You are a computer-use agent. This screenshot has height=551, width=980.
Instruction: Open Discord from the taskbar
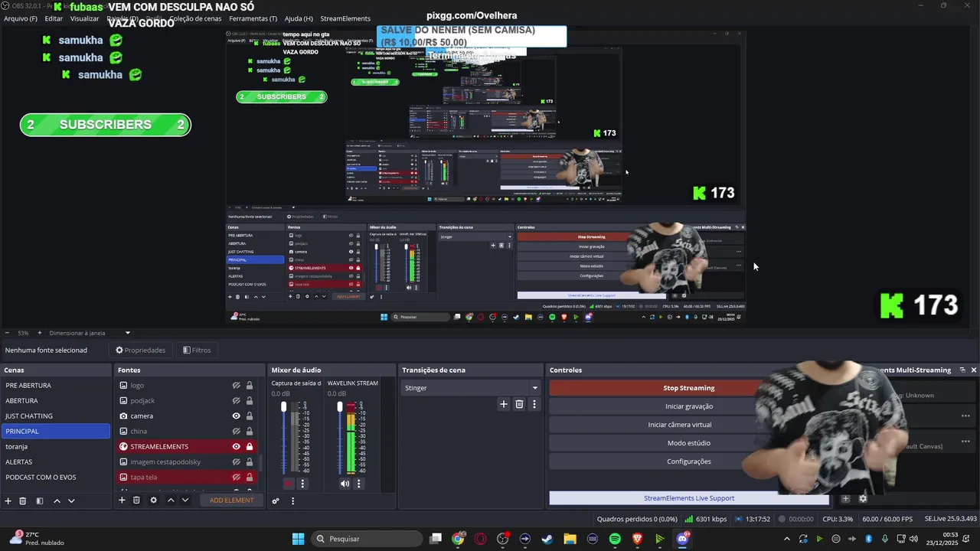point(682,539)
